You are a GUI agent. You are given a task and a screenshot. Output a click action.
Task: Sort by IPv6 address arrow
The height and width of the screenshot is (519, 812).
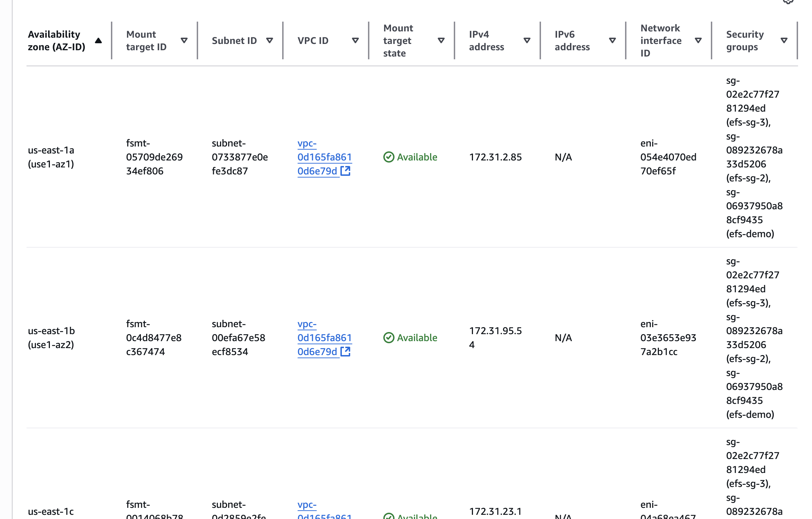(x=612, y=40)
